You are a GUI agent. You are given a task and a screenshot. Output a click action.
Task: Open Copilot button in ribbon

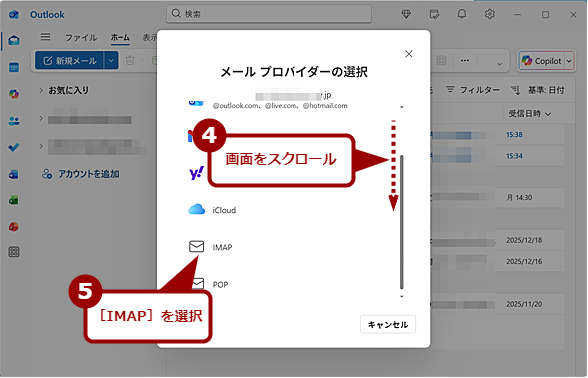coord(541,61)
